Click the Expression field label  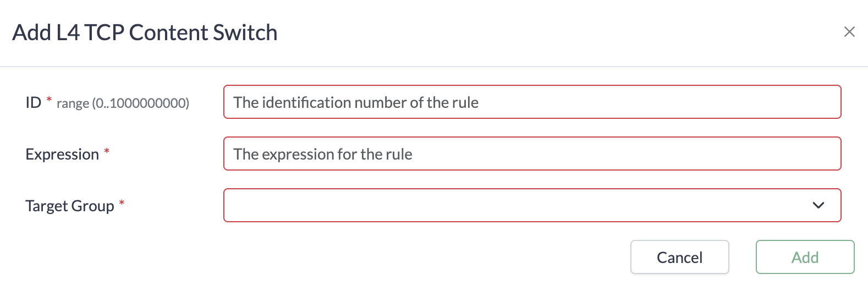[x=62, y=154]
